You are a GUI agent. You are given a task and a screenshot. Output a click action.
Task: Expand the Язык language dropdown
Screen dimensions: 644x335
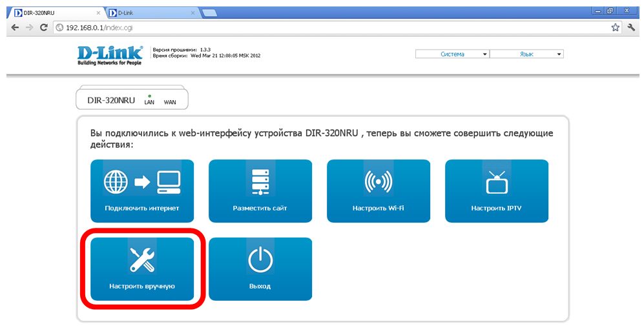point(526,54)
